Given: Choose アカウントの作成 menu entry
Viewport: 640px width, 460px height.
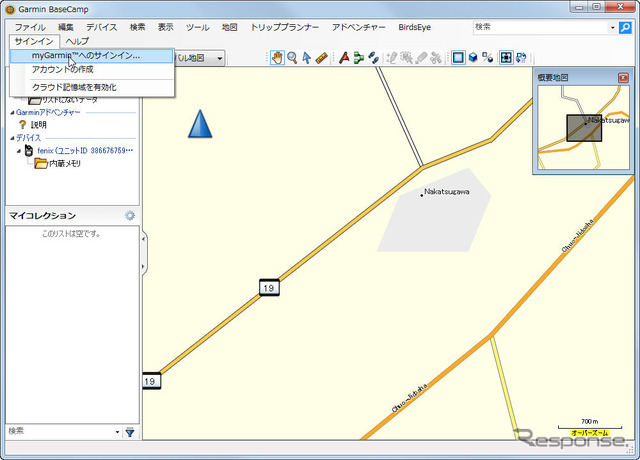Looking at the screenshot, I should (91, 69).
